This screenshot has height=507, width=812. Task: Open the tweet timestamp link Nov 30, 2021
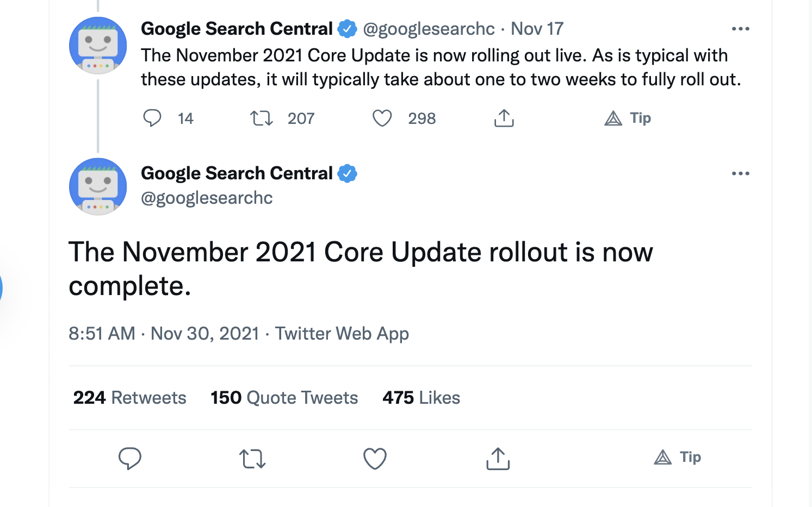205,333
